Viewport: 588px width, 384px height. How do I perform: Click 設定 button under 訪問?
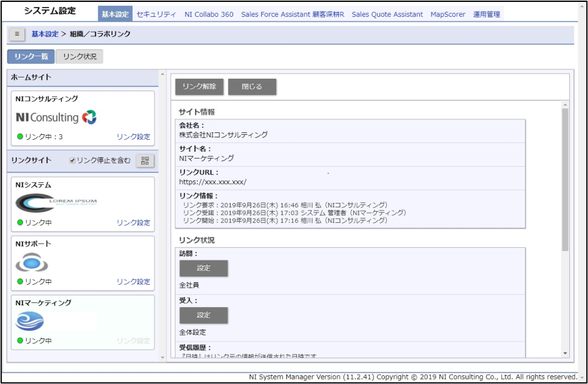coord(204,268)
